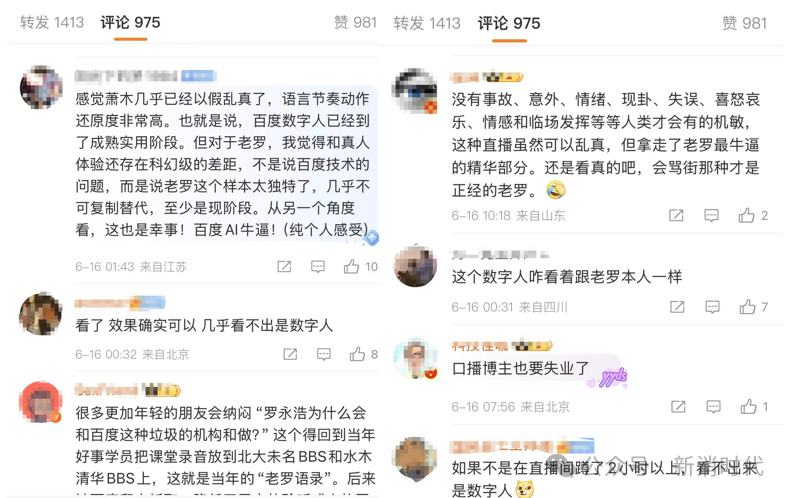The image size is (789, 498).
Task: Open the comment 这个数字人咋看着跟老罗本人一样
Action: pos(567,277)
